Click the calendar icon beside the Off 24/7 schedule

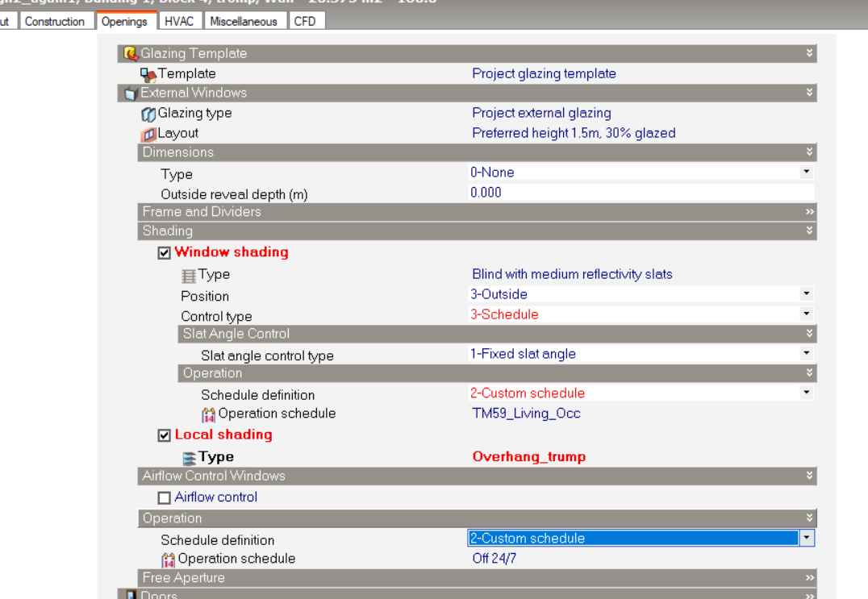point(169,559)
